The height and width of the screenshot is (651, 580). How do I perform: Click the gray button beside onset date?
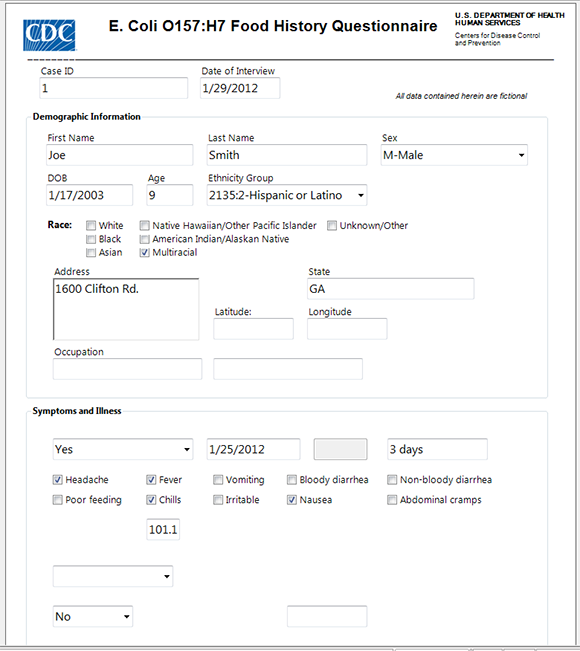[x=340, y=449]
